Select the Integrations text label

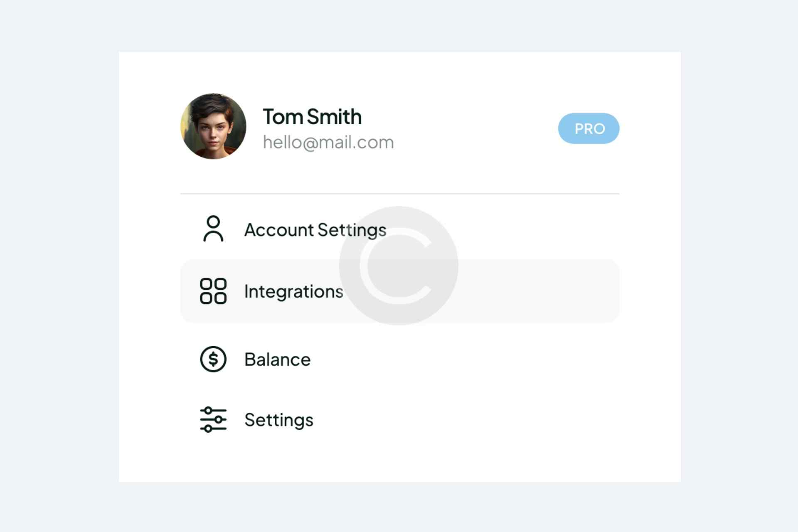[293, 291]
